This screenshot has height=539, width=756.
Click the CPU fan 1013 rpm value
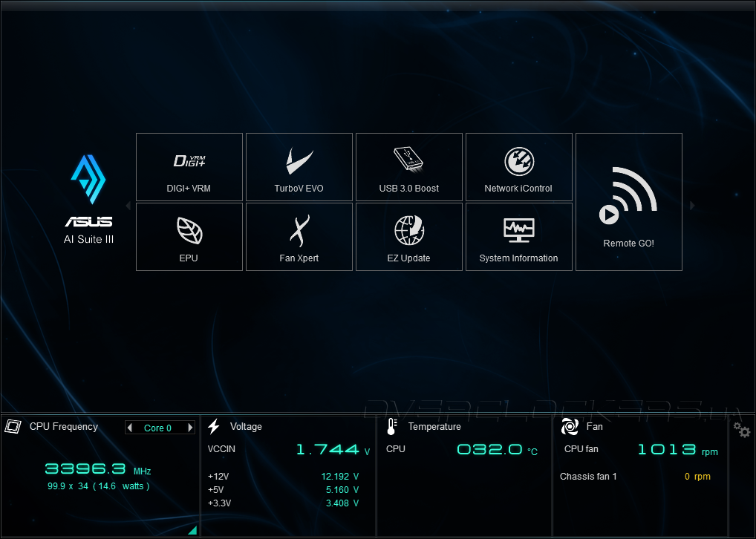coord(678,450)
